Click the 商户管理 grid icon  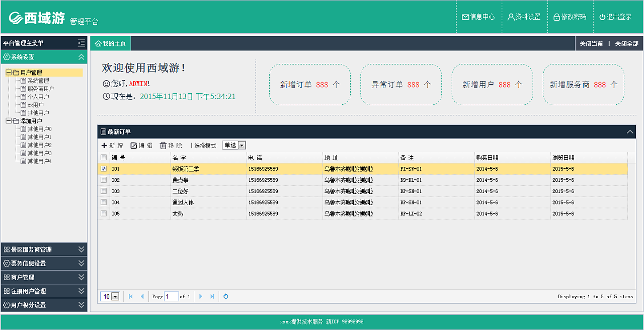pyautogui.click(x=7, y=277)
